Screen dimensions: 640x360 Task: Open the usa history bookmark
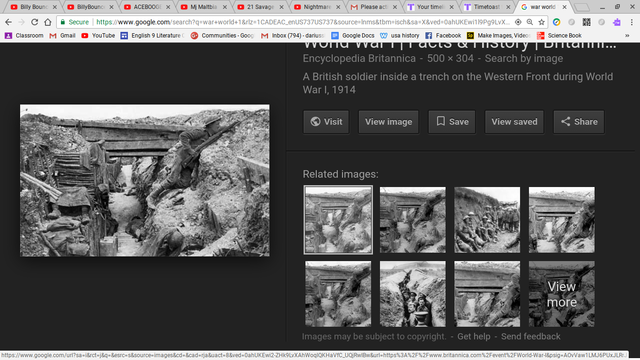[400, 36]
